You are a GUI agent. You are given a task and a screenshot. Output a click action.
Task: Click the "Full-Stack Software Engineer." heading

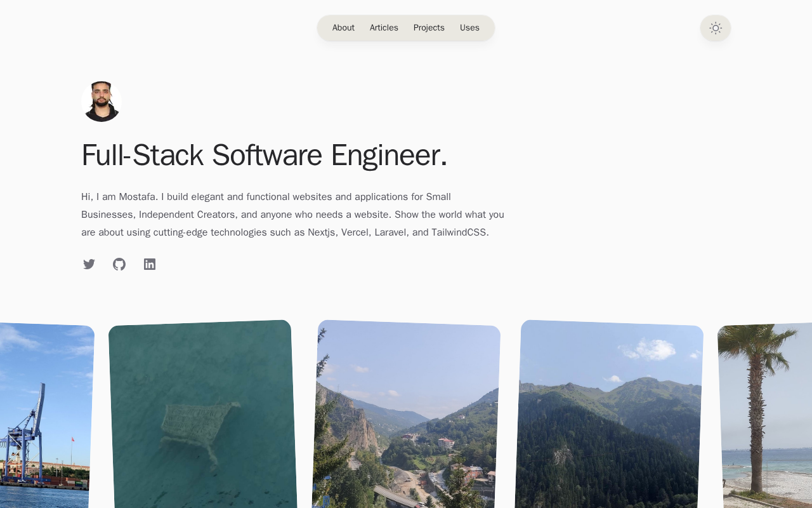(265, 155)
